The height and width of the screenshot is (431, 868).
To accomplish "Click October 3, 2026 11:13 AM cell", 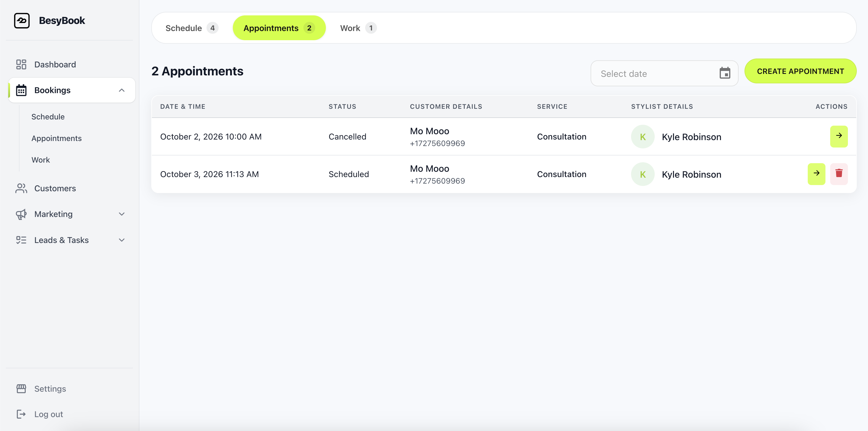I will coord(209,174).
